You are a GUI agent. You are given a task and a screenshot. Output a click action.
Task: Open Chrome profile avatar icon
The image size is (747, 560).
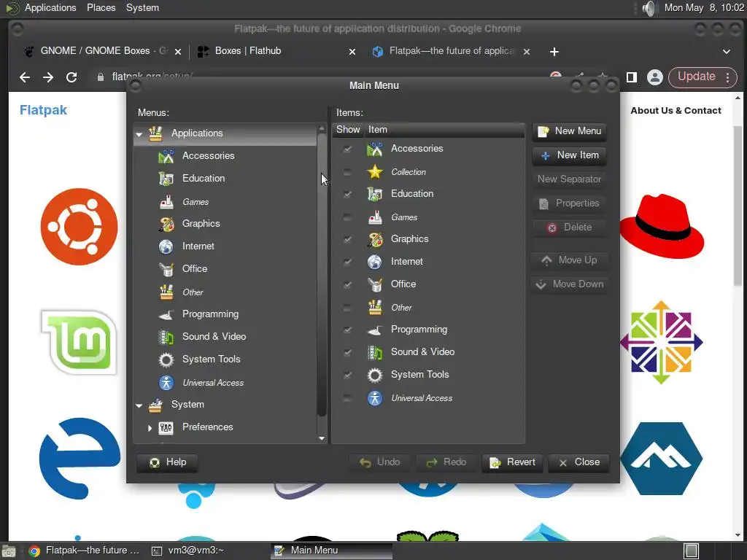pyautogui.click(x=655, y=77)
